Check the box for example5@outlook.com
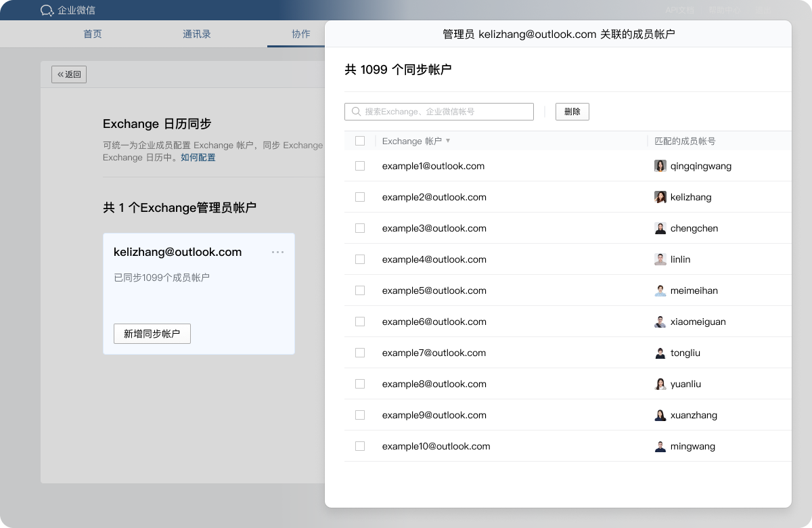The width and height of the screenshot is (812, 528). coord(360,290)
